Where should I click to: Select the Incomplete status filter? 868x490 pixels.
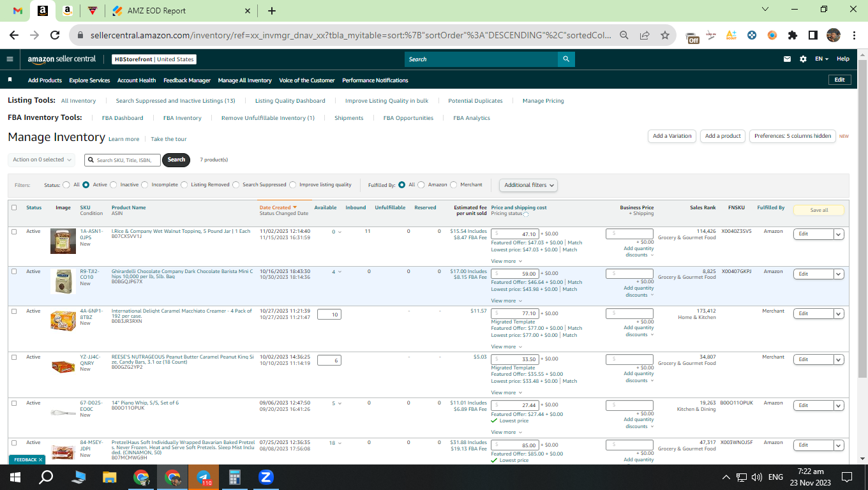coord(145,185)
